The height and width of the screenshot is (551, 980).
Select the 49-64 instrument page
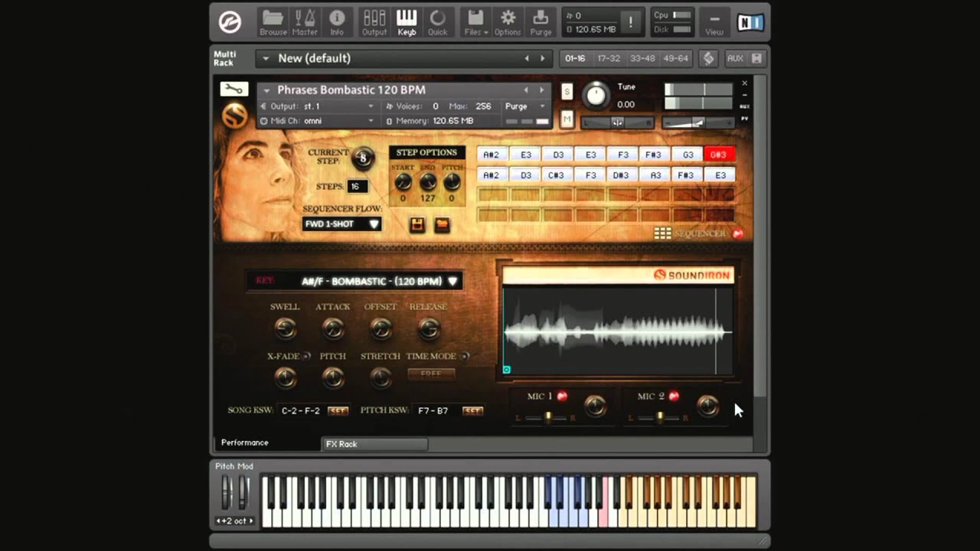676,58
